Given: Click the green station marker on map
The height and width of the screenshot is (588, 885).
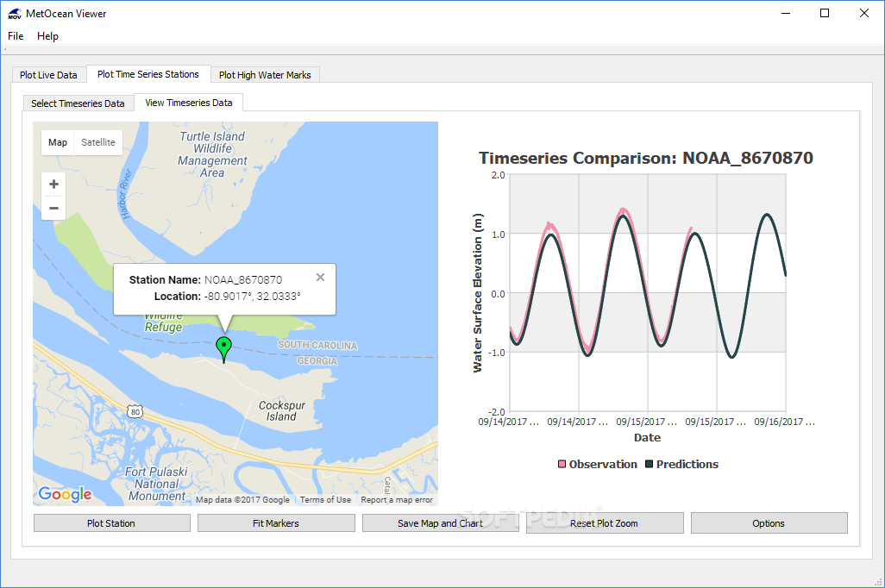Looking at the screenshot, I should click(x=224, y=349).
